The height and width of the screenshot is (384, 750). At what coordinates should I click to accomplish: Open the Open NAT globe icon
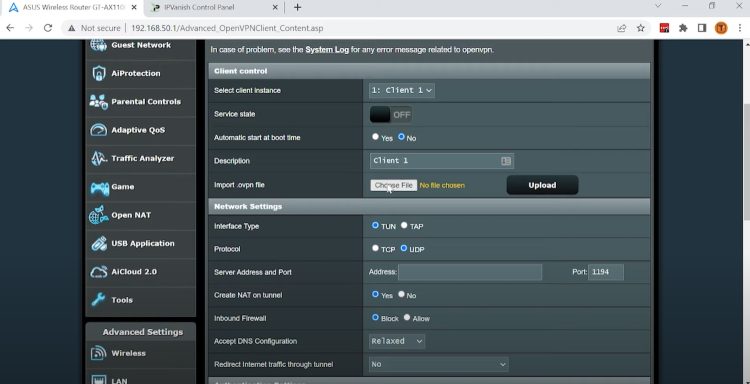pyautogui.click(x=99, y=215)
